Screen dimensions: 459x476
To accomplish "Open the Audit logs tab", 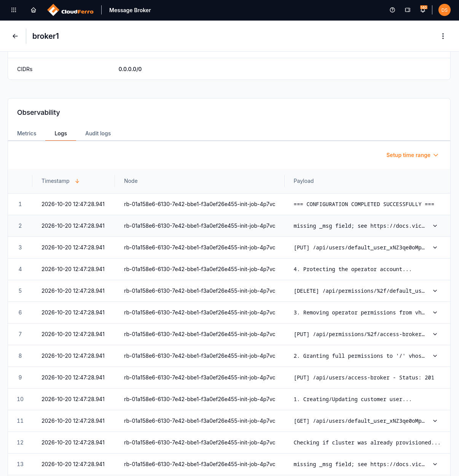I will click(98, 133).
